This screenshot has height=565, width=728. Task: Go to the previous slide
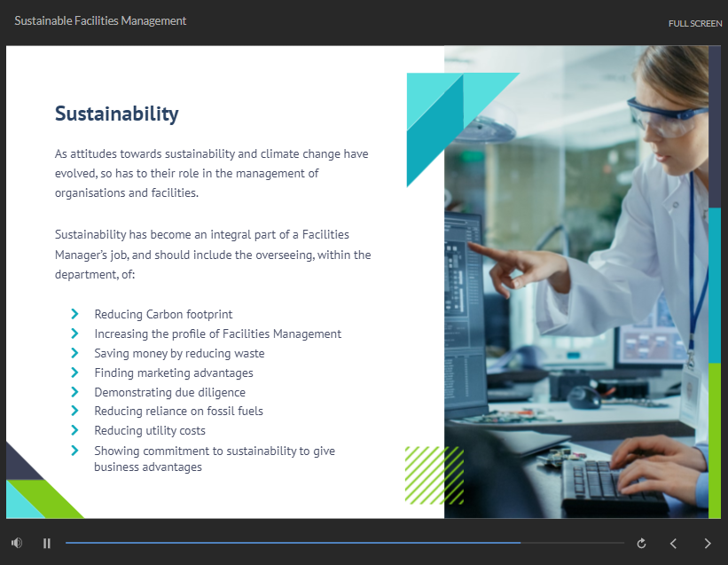tap(673, 543)
